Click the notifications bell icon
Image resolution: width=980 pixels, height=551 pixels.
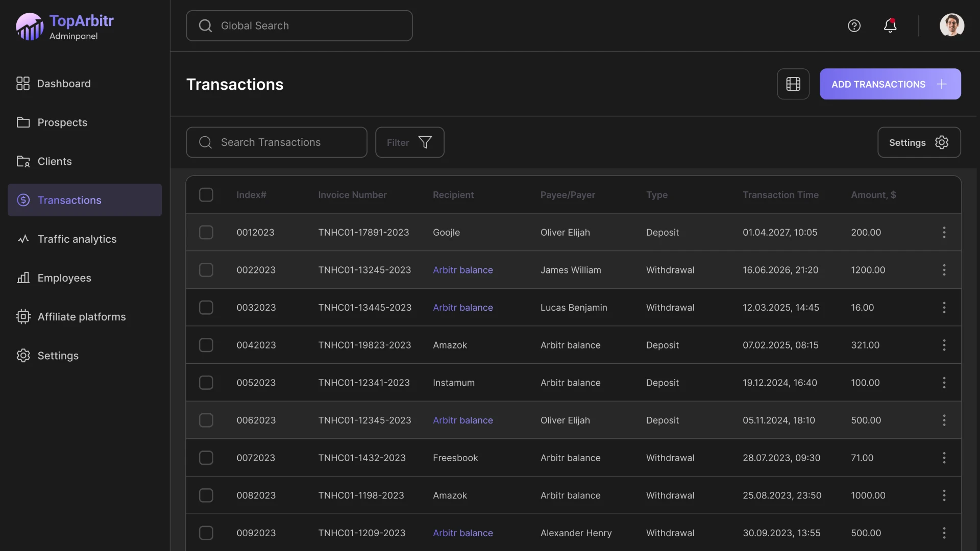point(890,26)
